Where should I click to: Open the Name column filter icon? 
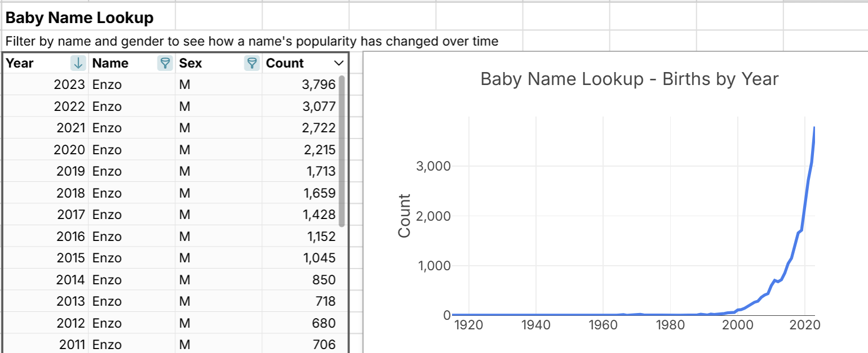[165, 63]
